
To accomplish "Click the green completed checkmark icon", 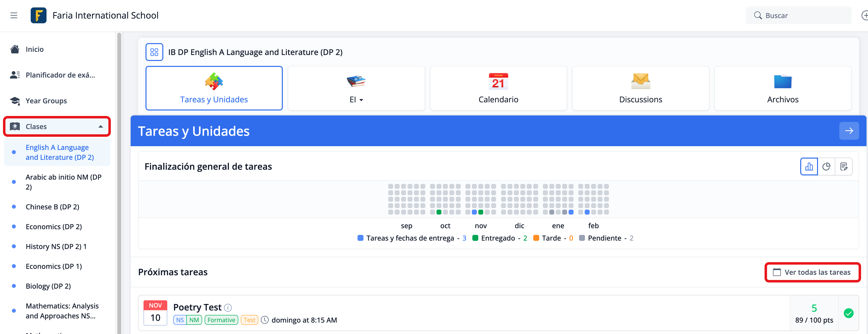I will [x=848, y=313].
